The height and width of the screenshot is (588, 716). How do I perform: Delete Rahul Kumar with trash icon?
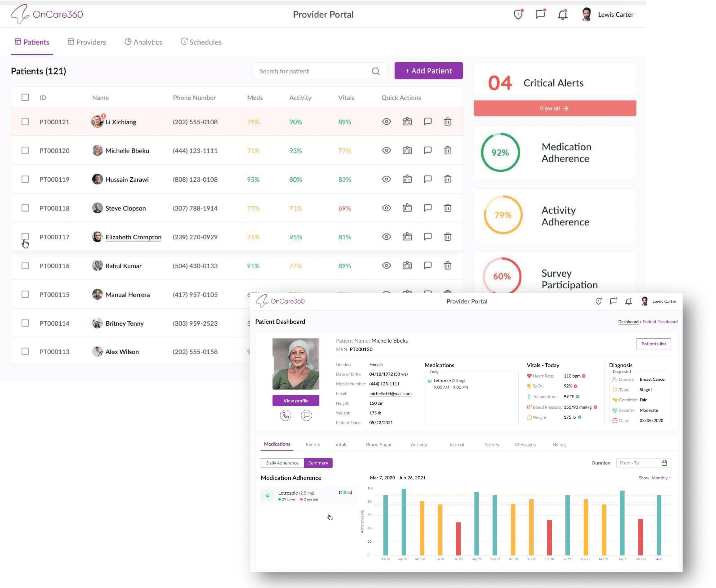click(447, 266)
